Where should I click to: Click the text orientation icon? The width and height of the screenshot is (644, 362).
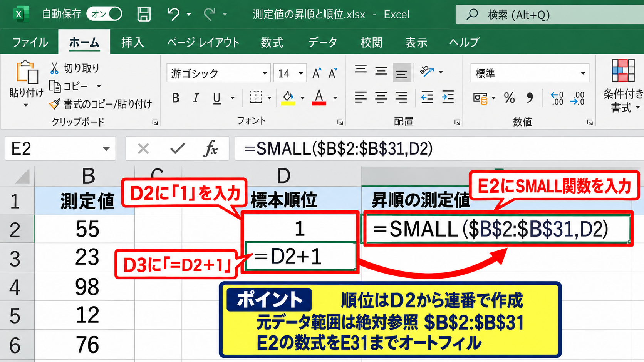click(427, 72)
